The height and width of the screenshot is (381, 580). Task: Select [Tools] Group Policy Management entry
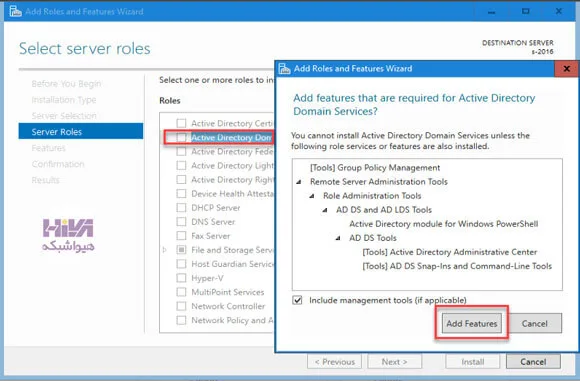click(375, 168)
